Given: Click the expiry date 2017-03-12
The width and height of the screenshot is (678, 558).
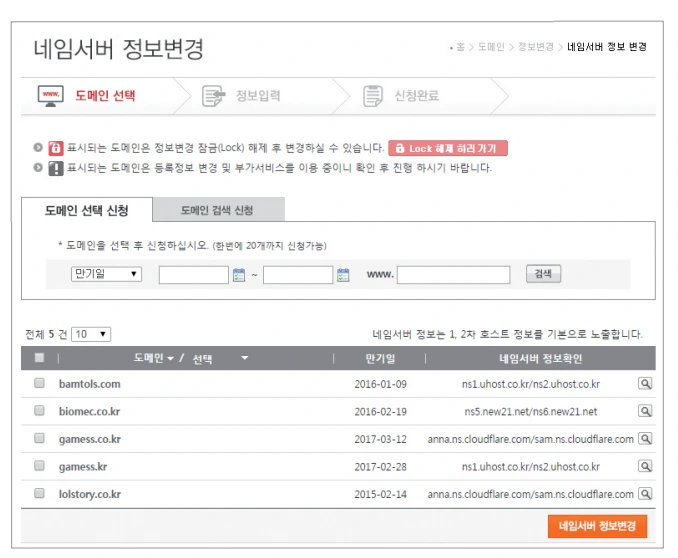Looking at the screenshot, I should [381, 439].
